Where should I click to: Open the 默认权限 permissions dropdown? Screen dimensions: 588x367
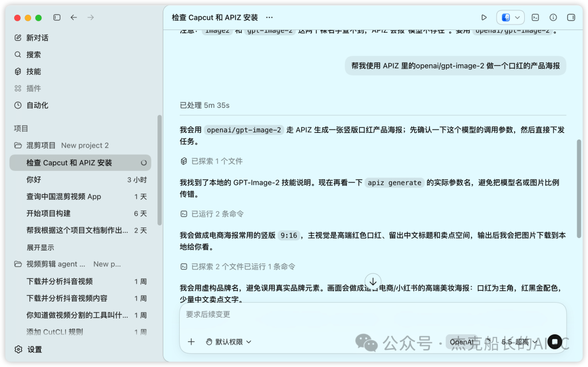[229, 342]
